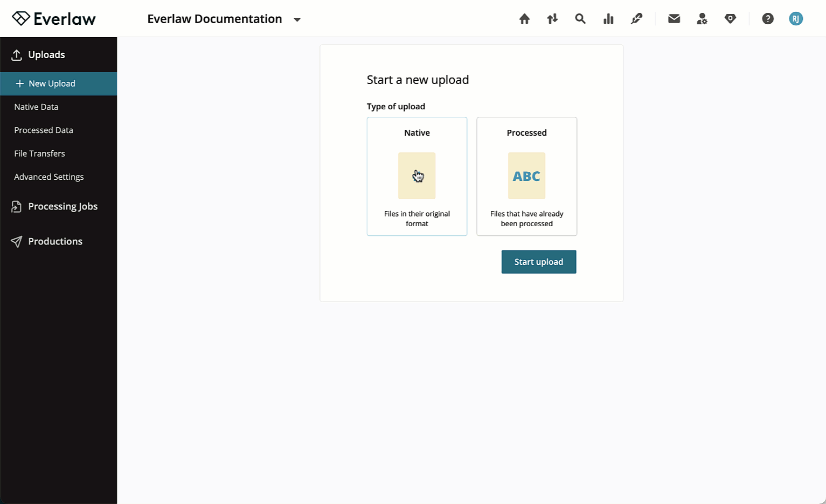
Task: Click the Uploads upload-arrow icon in sidebar
Action: pyautogui.click(x=17, y=55)
